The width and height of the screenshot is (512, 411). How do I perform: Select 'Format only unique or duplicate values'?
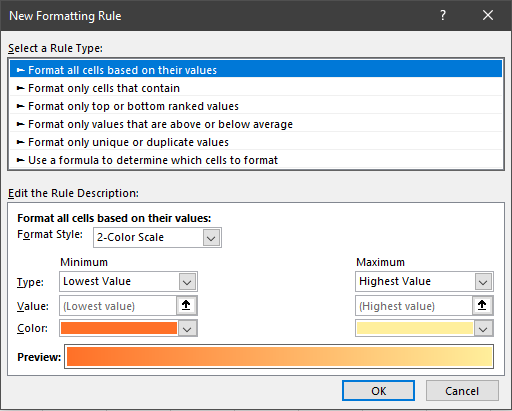(x=256, y=142)
